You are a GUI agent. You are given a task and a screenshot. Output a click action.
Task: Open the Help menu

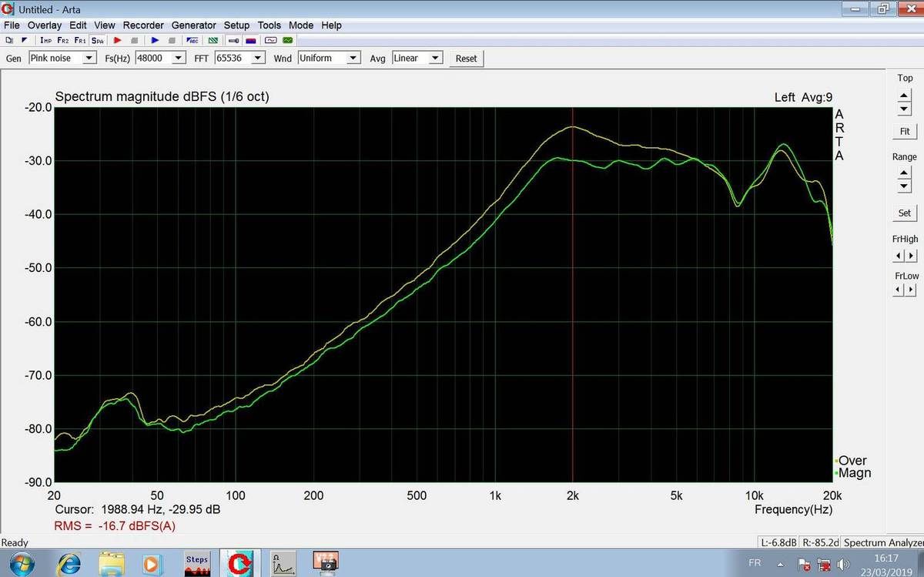tap(332, 25)
